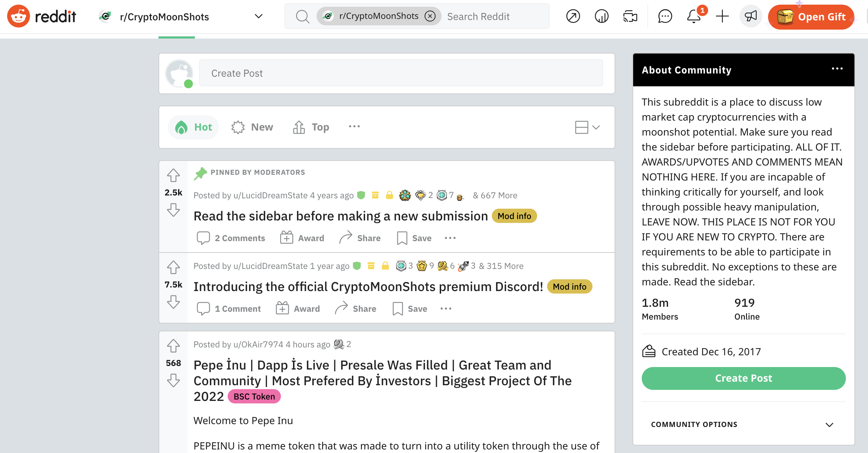Click the green sidebar Create Post button

[x=744, y=378]
